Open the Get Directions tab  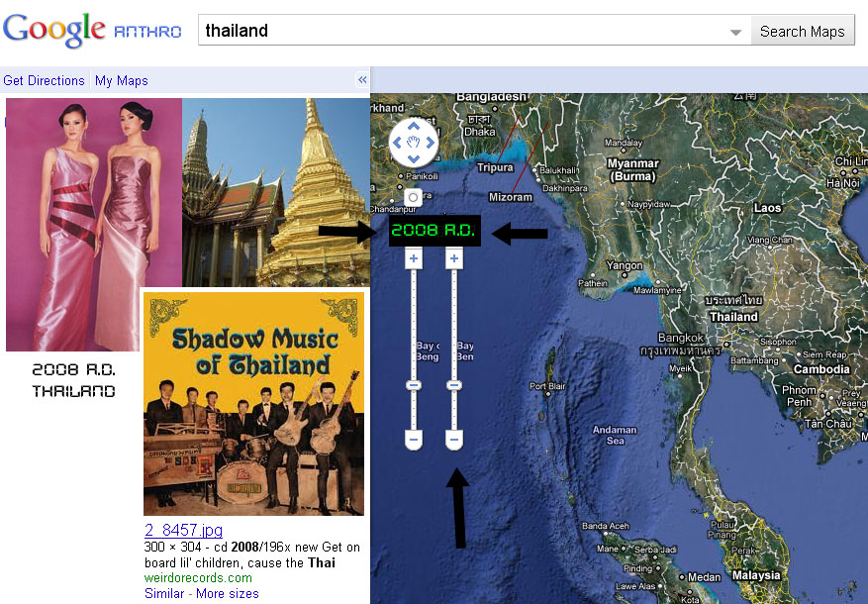tap(44, 81)
